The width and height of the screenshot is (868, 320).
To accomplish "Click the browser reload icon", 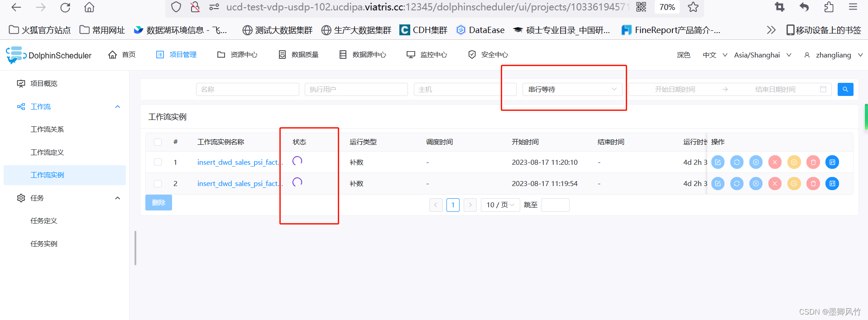I will coord(65,7).
